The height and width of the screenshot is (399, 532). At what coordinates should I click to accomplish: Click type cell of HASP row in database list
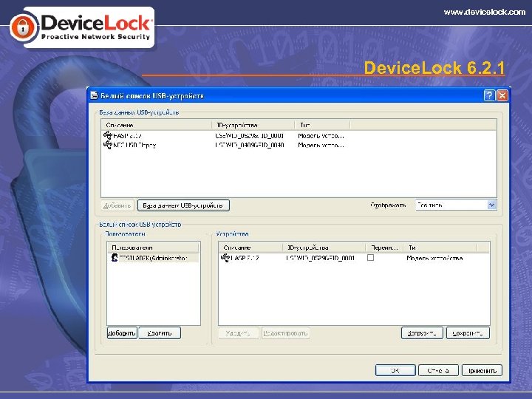pyautogui.click(x=321, y=136)
